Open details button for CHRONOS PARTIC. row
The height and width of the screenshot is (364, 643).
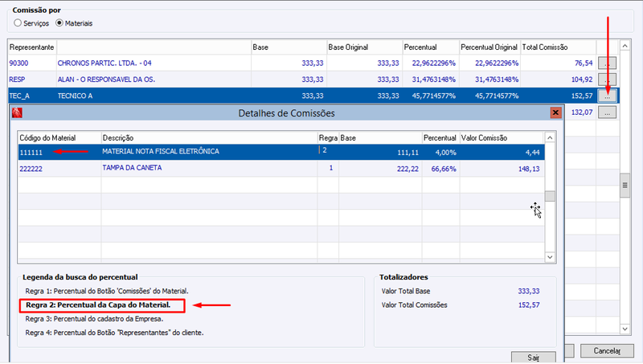[607, 63]
